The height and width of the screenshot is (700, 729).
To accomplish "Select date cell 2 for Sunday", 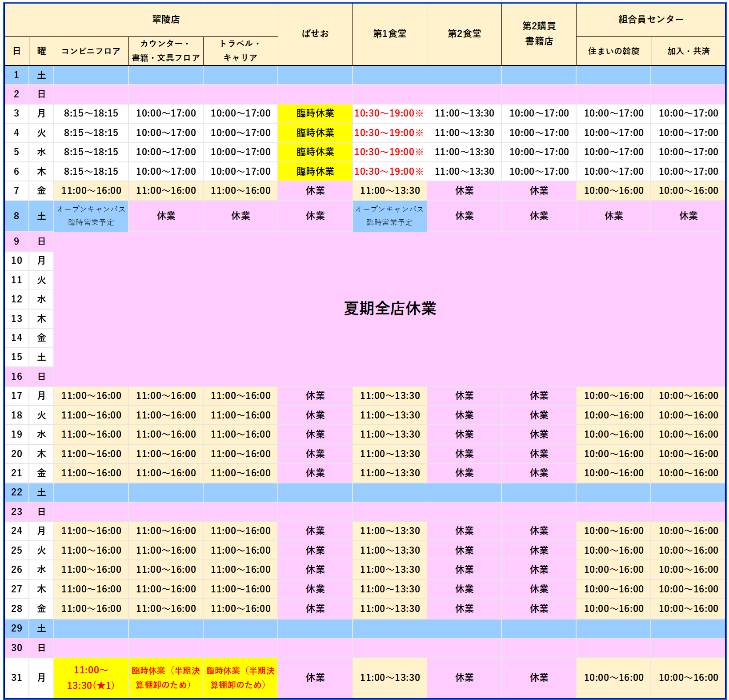I will coord(17,94).
